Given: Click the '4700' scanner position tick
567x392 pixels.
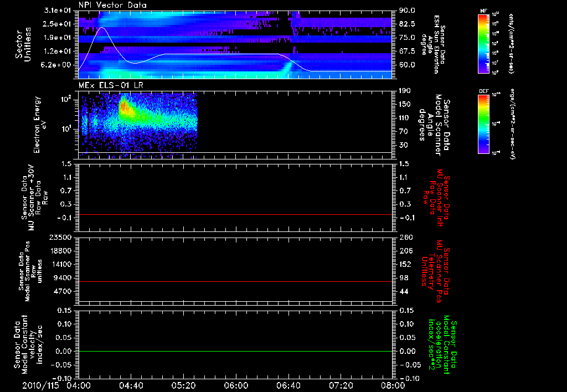Looking at the screenshot, I should (63, 291).
